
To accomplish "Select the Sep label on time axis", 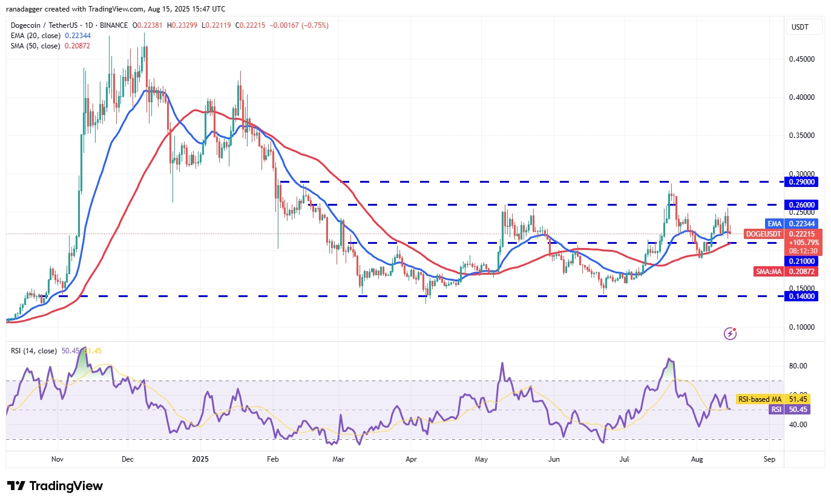I will pos(769,459).
